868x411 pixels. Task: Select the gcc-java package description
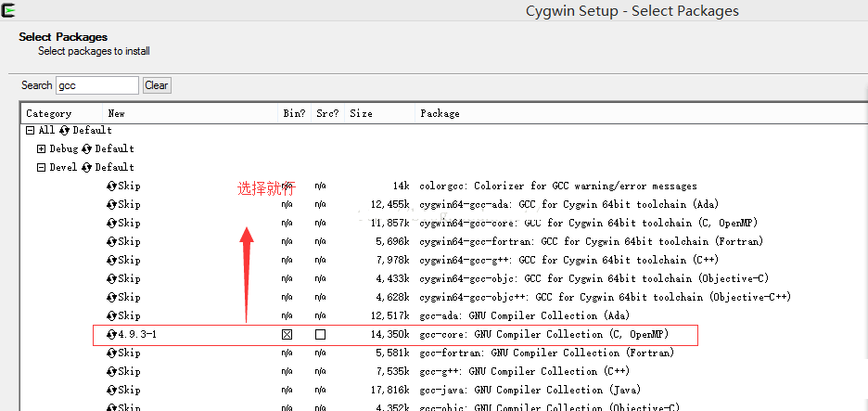click(x=530, y=390)
